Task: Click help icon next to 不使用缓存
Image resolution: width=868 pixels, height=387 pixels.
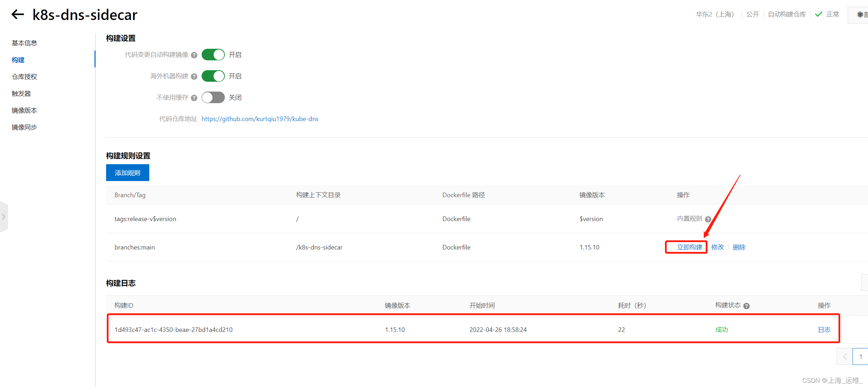Action: click(x=194, y=98)
